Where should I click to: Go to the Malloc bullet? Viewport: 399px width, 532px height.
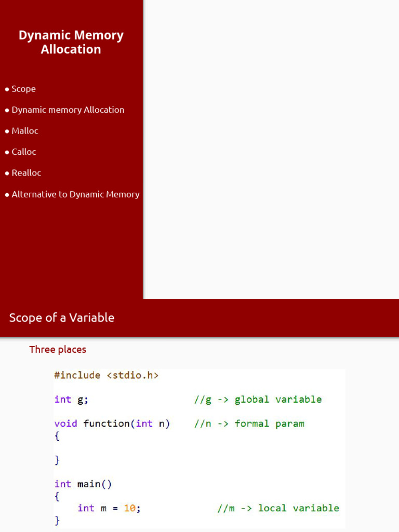(25, 131)
